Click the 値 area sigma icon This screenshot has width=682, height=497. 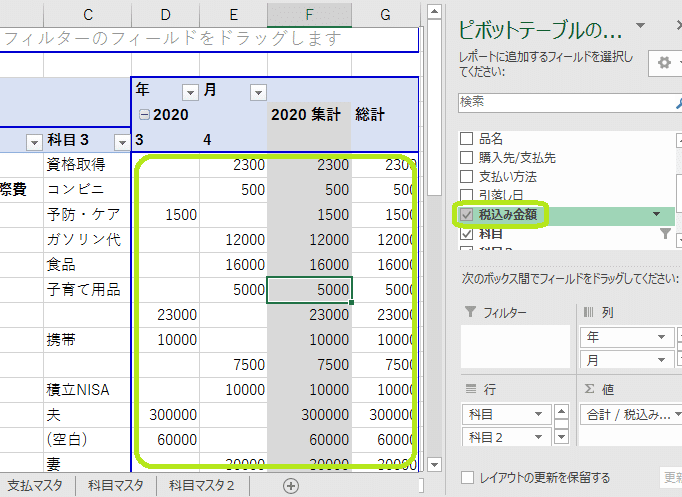(589, 388)
